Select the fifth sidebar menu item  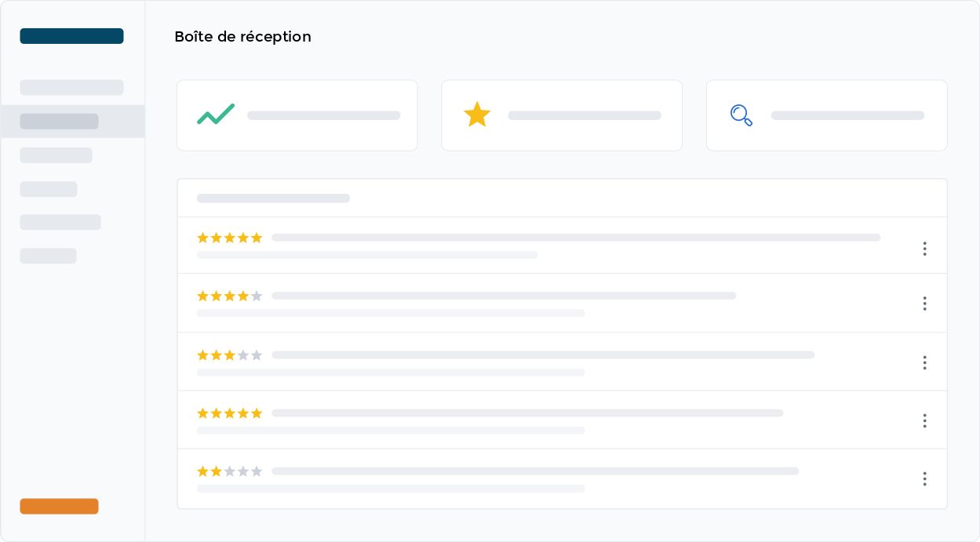coord(60,222)
